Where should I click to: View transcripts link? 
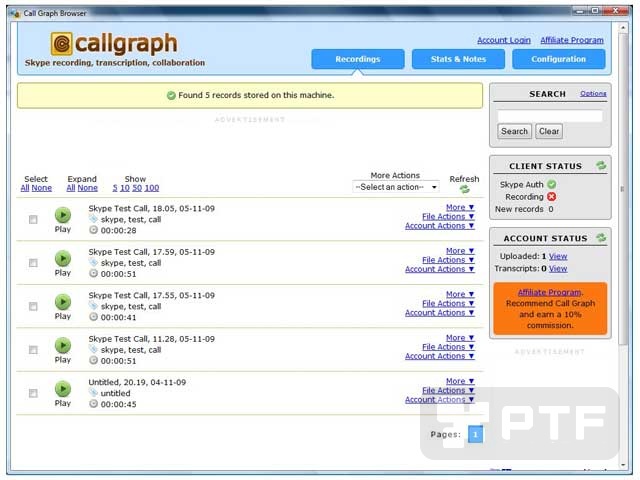pyautogui.click(x=558, y=269)
